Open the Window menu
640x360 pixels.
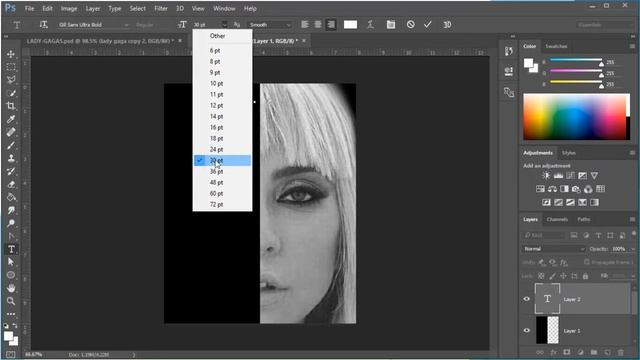[x=224, y=8]
